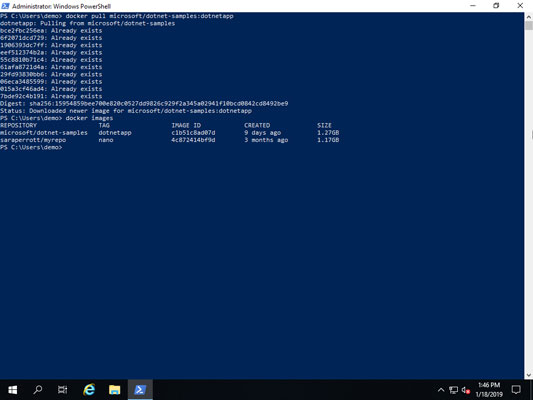Image resolution: width=533 pixels, height=400 pixels.
Task: Click scrollbar down arrow
Action: click(x=529, y=375)
